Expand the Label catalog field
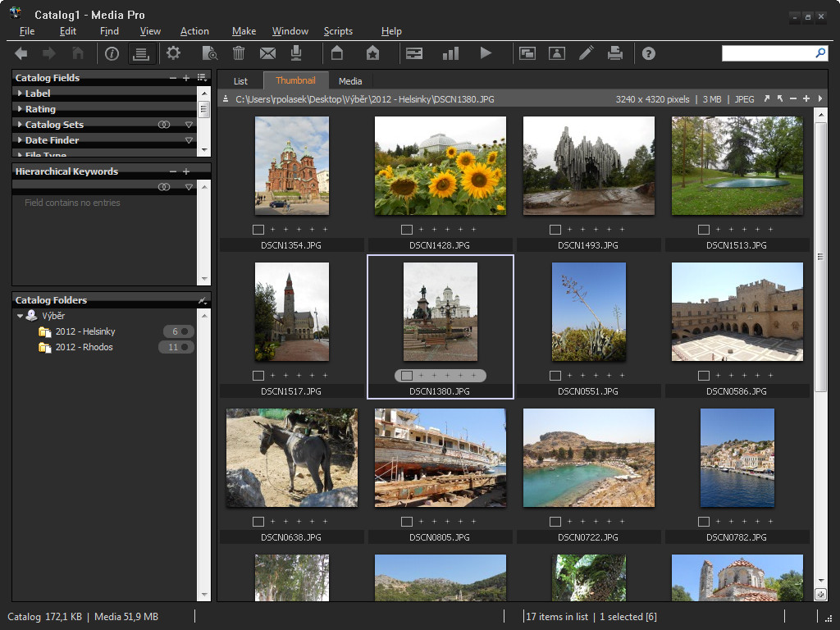Screen dimensions: 840x630 [20, 94]
